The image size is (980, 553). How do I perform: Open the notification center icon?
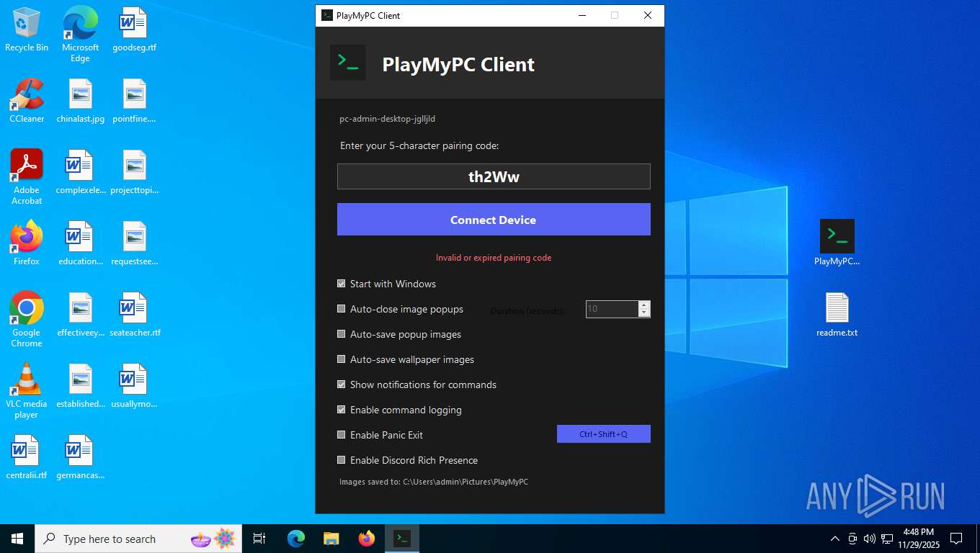pos(956,539)
